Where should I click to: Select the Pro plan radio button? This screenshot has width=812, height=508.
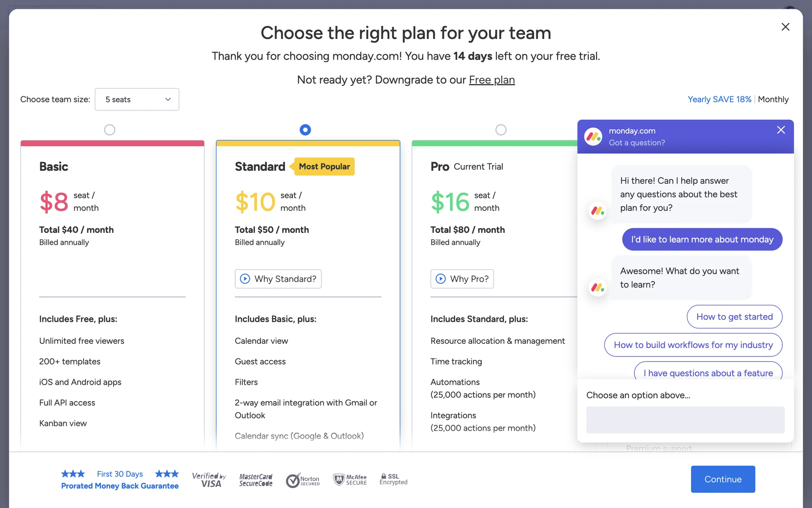pyautogui.click(x=501, y=130)
